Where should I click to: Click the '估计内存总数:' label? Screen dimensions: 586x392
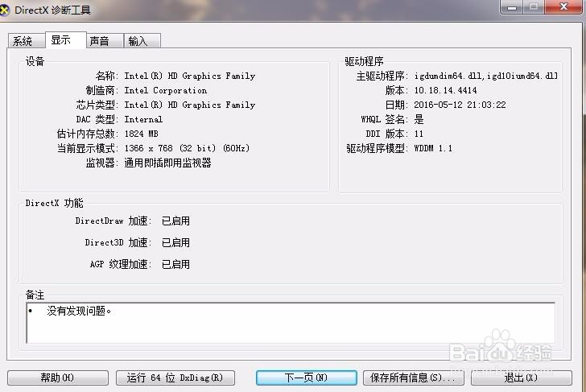88,134
